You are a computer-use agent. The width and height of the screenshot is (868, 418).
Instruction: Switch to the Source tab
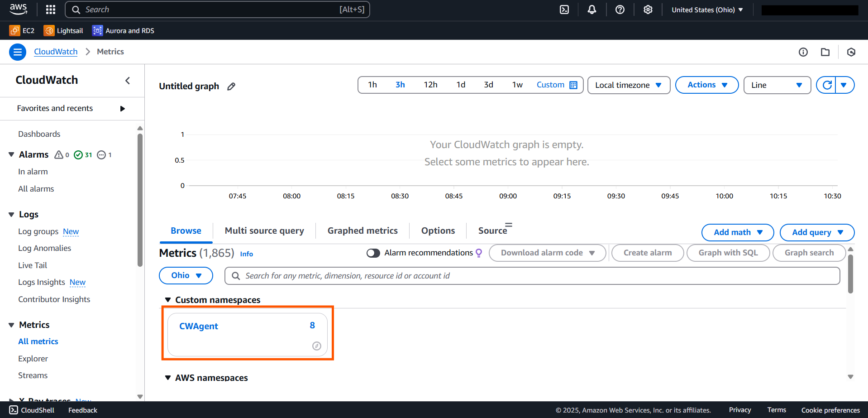[493, 231]
